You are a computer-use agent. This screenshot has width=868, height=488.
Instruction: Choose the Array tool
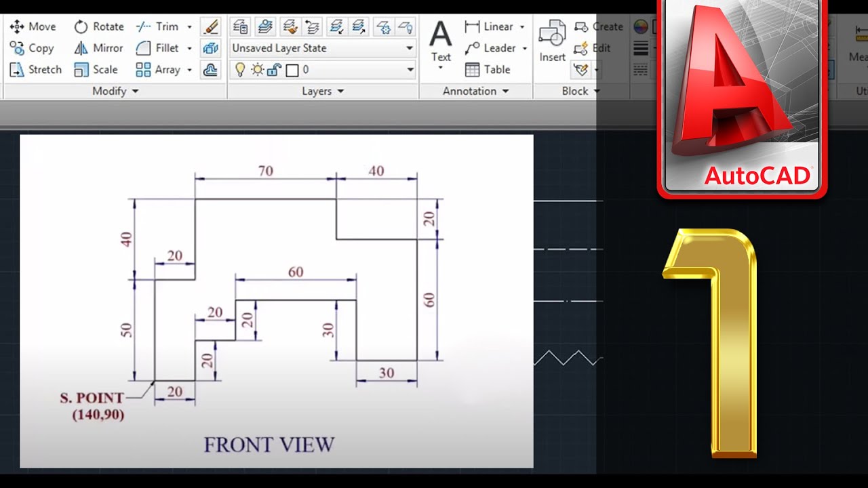click(x=158, y=69)
